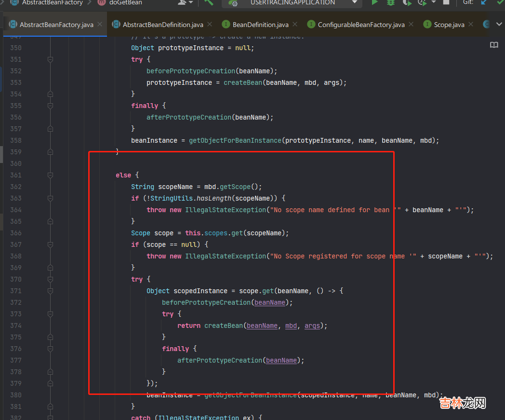Click line number 366 in the gutter

point(16,233)
